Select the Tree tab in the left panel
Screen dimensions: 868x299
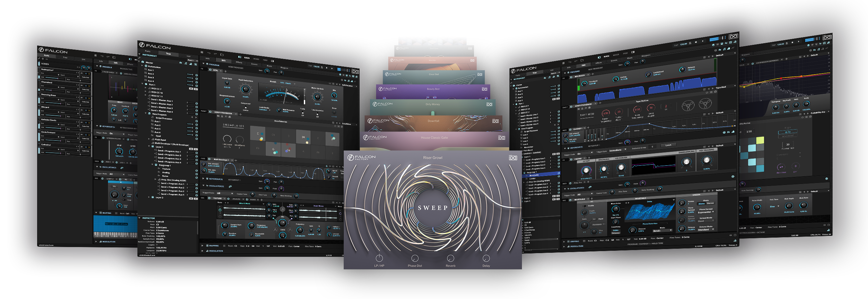coord(168,54)
